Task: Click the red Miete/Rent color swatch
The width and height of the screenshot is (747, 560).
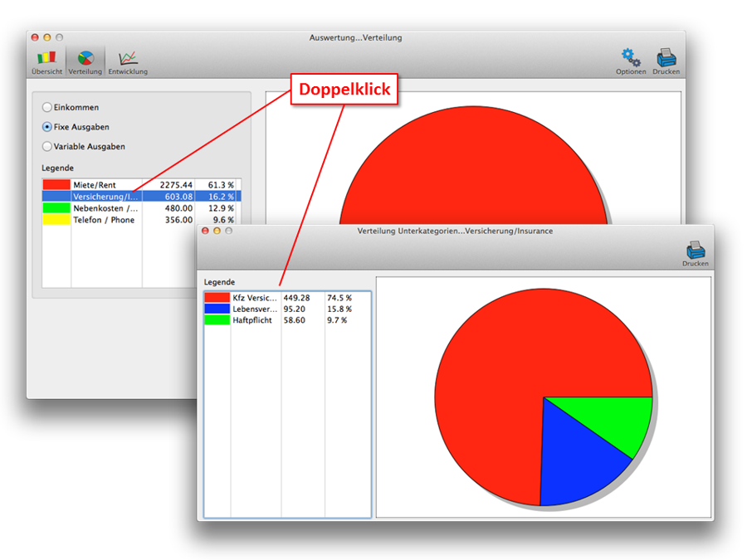Action: tap(56, 184)
